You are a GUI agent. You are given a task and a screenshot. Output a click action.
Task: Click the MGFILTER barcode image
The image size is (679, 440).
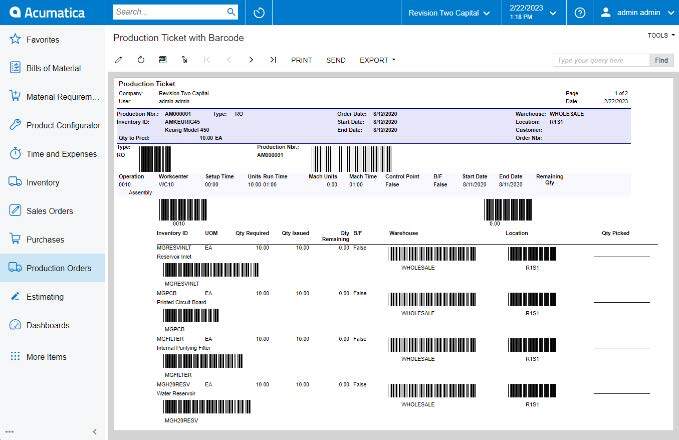(203, 361)
